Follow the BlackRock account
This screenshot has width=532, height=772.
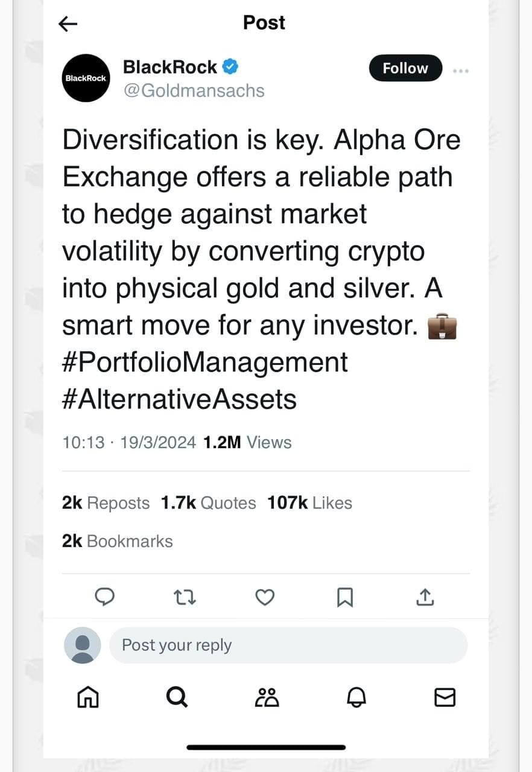pos(405,68)
